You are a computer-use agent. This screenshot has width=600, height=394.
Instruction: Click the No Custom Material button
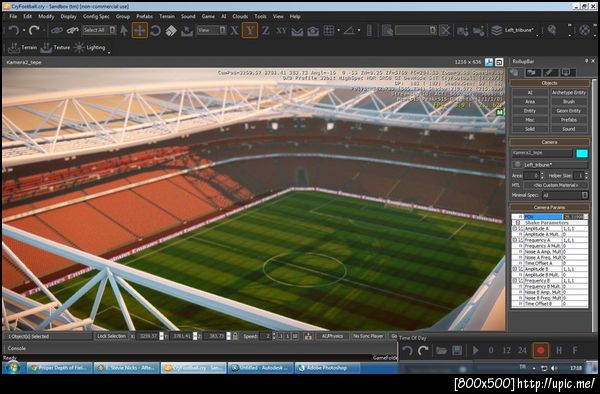coord(555,185)
